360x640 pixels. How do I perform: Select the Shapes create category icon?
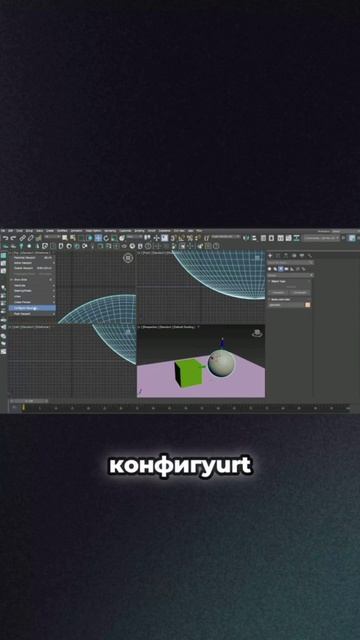pyautogui.click(x=275, y=269)
